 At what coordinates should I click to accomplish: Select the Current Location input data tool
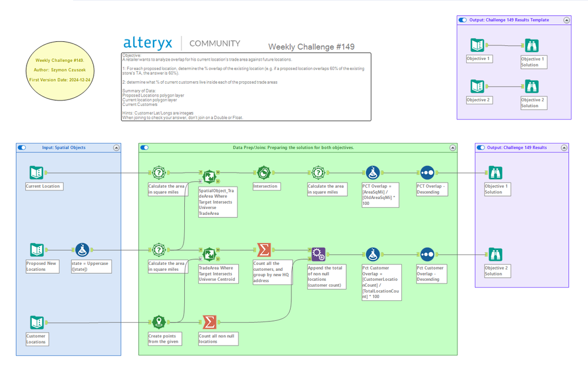36,173
